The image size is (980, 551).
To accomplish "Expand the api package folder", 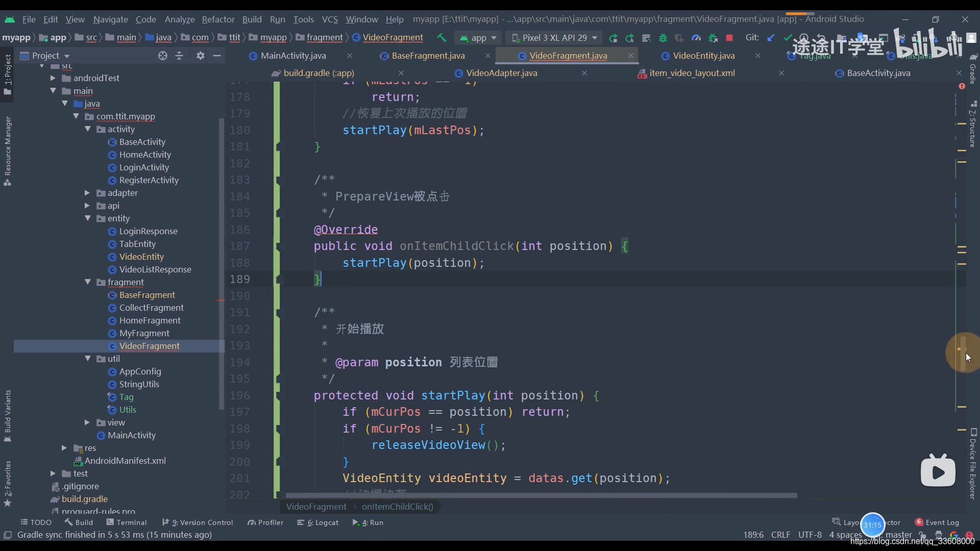I will point(87,206).
